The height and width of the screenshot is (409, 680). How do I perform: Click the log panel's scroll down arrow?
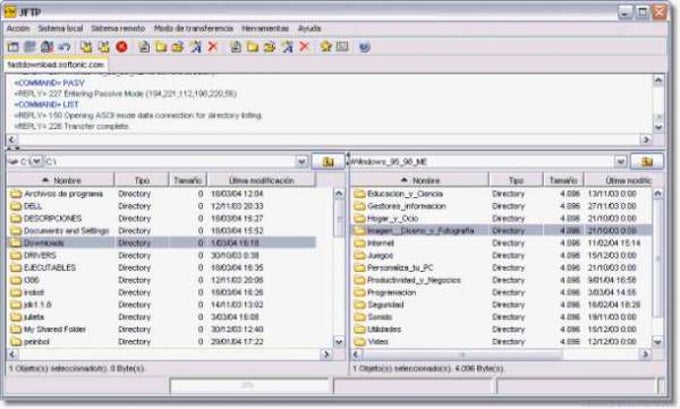658,127
